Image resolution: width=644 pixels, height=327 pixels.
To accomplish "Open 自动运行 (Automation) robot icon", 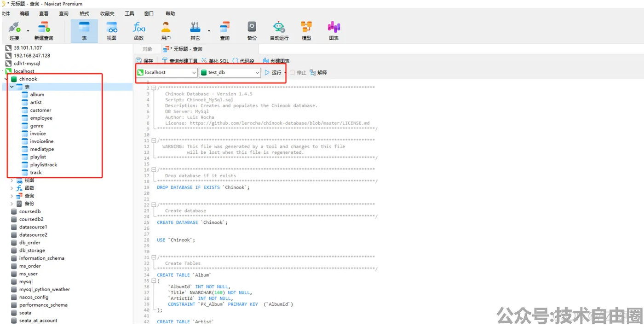I will tap(279, 31).
